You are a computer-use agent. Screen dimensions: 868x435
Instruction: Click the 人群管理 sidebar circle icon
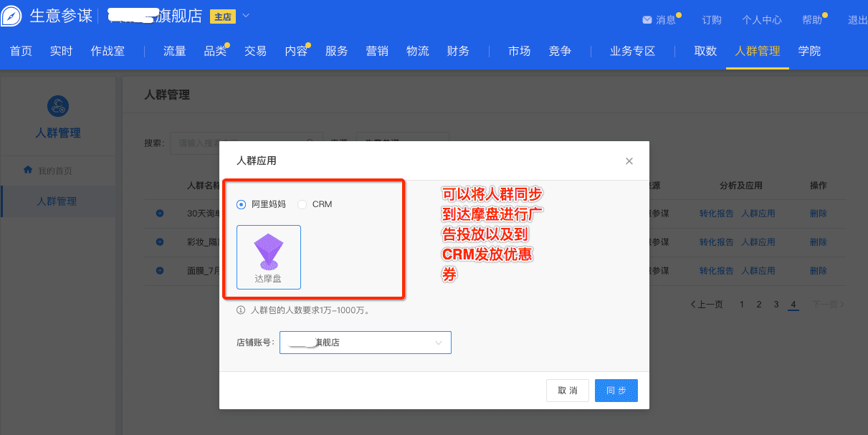coord(57,106)
